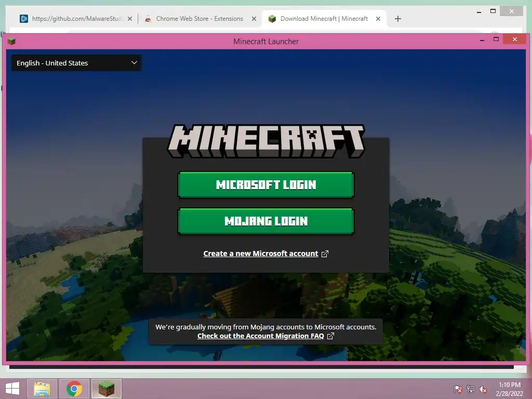The image size is (532, 399).
Task: Open Create a new Microsoft account link
Action: pos(261,254)
